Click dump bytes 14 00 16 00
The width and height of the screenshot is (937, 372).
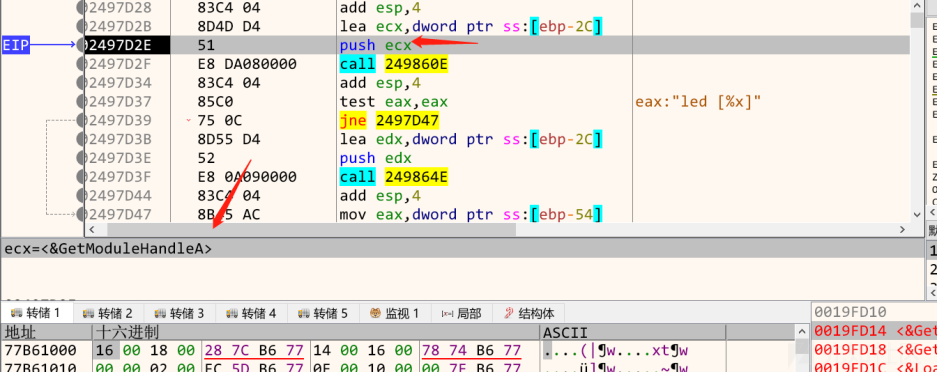(x=363, y=350)
